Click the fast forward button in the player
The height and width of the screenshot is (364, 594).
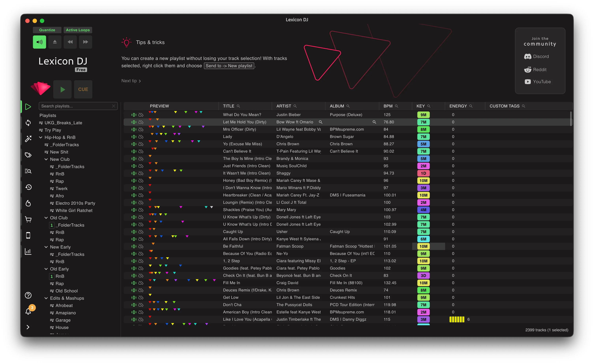[86, 42]
